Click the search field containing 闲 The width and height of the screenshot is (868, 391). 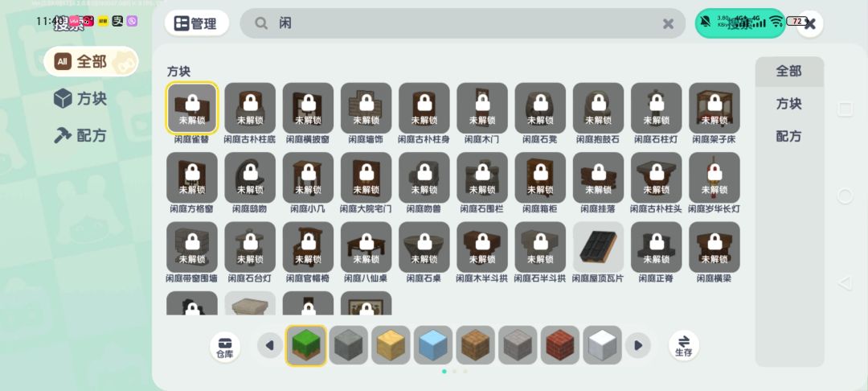coord(462,23)
